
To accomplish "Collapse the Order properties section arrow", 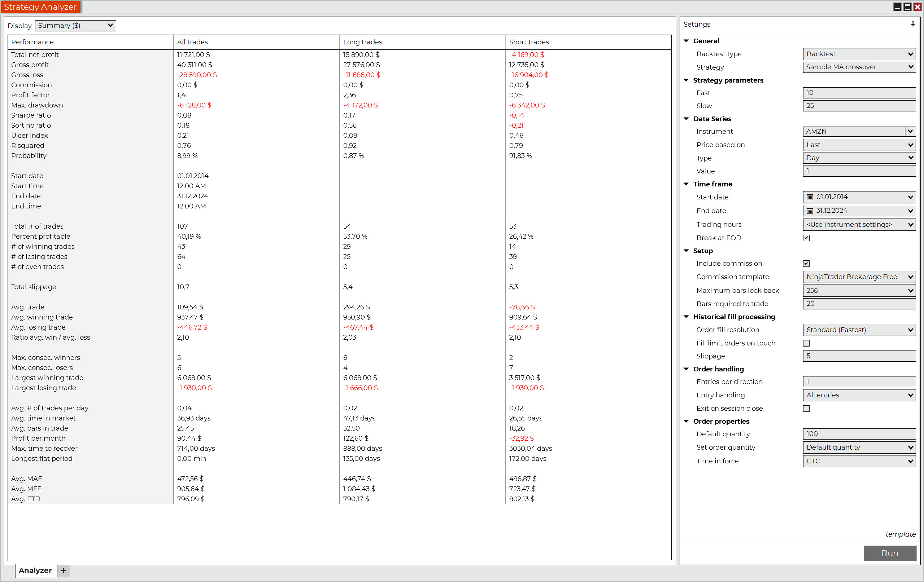I will tap(687, 421).
